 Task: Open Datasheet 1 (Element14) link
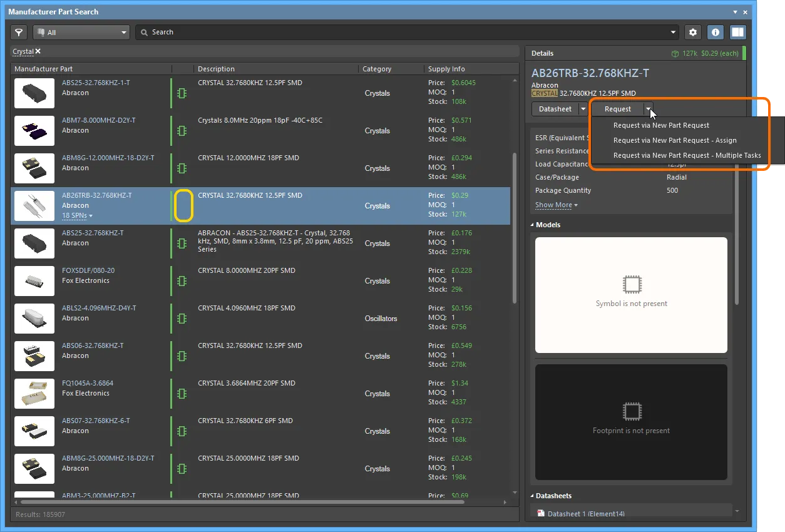tap(586, 514)
